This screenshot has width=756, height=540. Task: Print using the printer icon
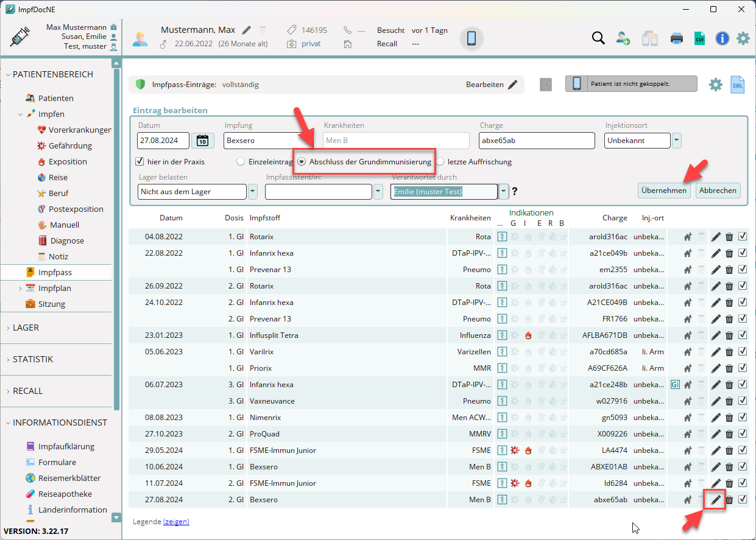click(677, 38)
